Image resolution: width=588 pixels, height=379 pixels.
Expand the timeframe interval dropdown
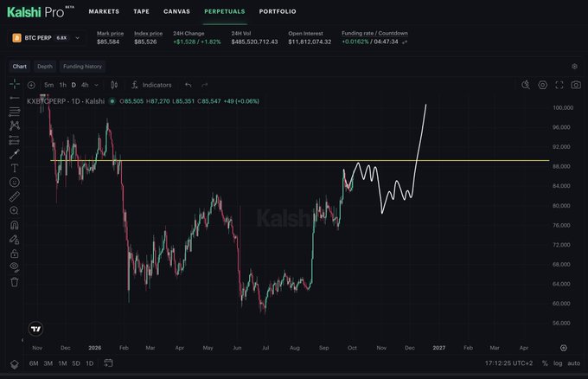coord(96,85)
